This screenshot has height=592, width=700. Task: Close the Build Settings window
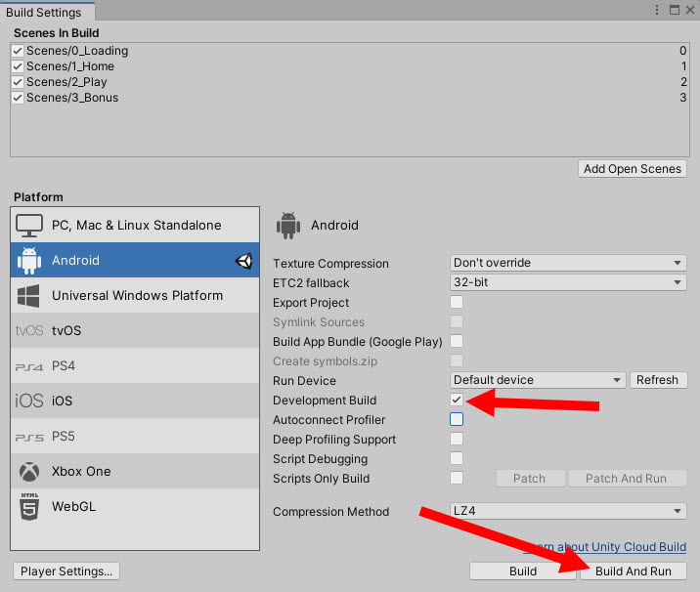690,10
